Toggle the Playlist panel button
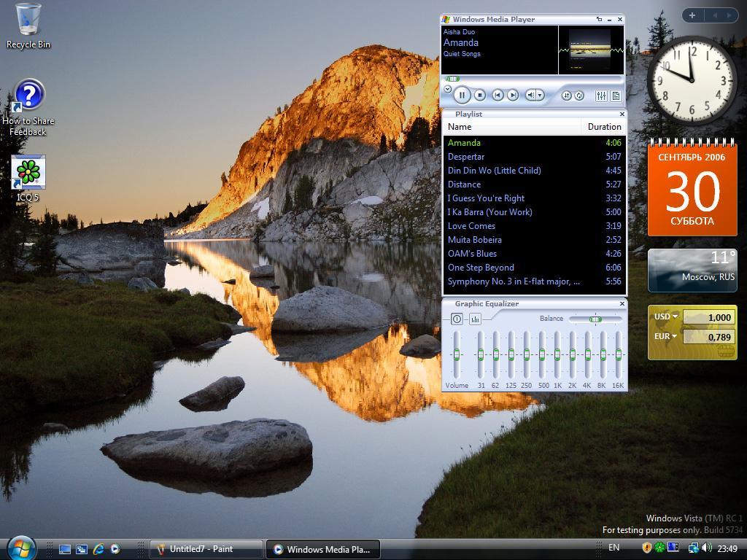Viewport: 747px width, 560px height. [x=616, y=96]
